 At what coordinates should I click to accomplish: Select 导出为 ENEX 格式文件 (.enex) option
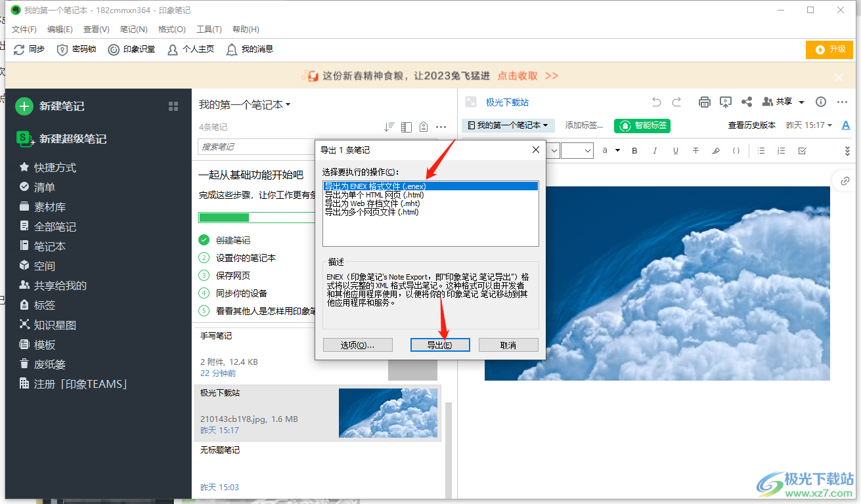(430, 186)
